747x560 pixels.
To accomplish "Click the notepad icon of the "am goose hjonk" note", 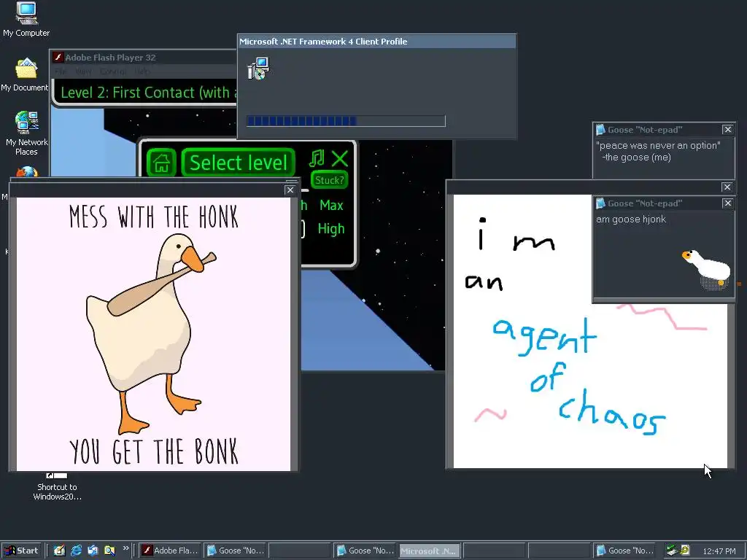I will pos(601,203).
